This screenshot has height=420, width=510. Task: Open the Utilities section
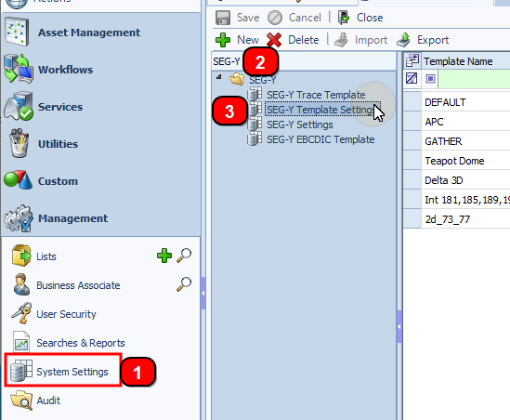pyautogui.click(x=58, y=144)
